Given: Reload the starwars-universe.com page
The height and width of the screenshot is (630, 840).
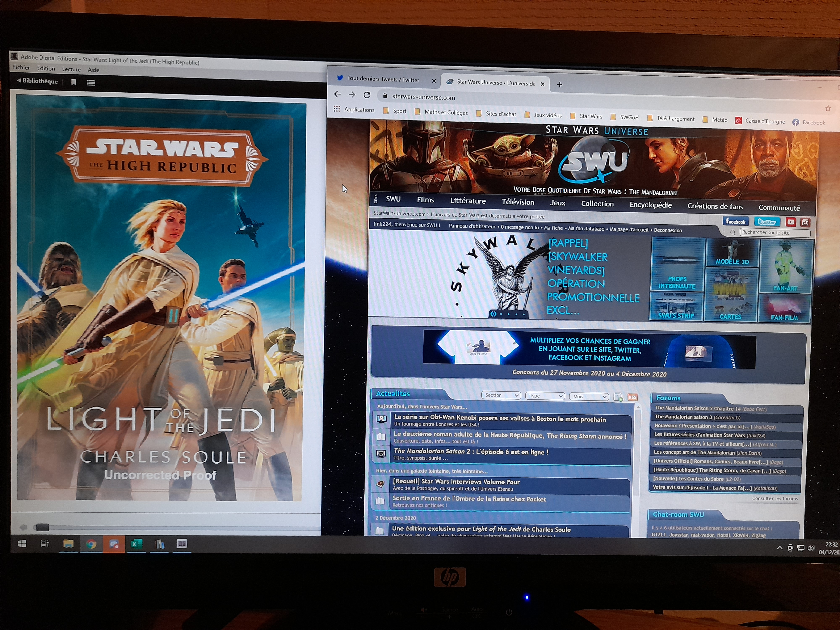Looking at the screenshot, I should (367, 95).
